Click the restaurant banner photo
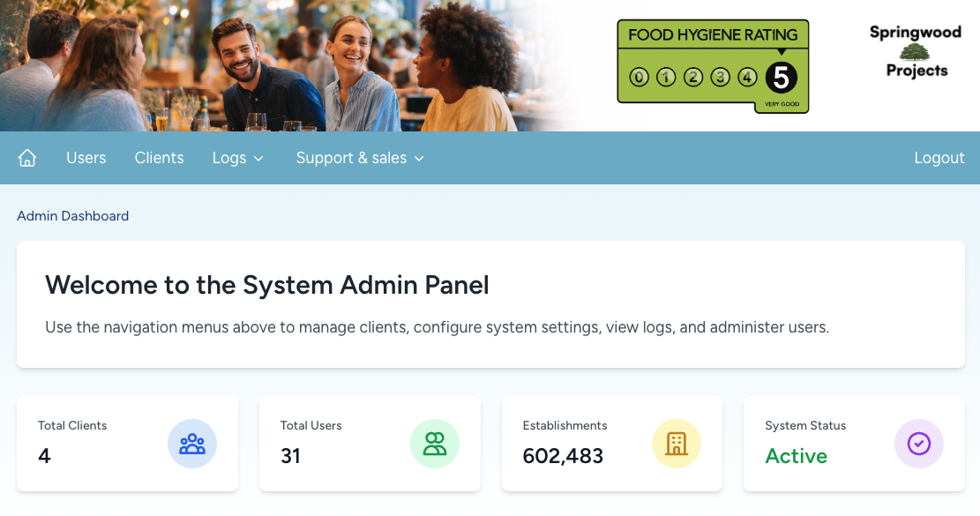The height and width of the screenshot is (516, 980). coord(265,66)
